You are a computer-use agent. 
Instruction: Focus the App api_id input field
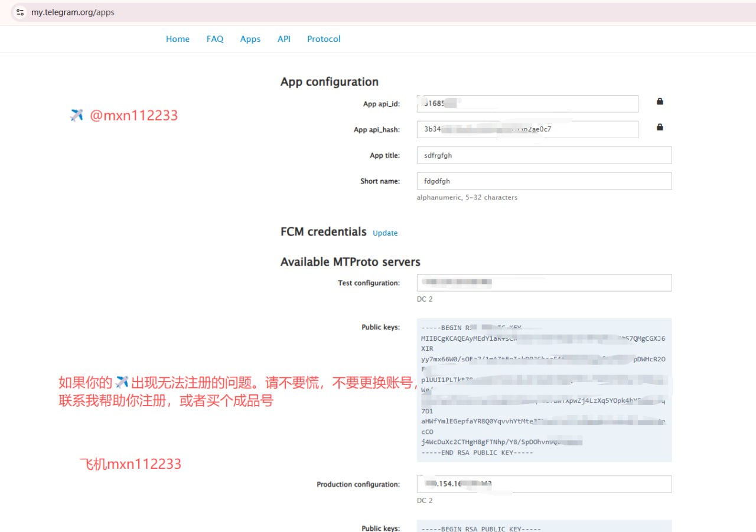coord(527,103)
